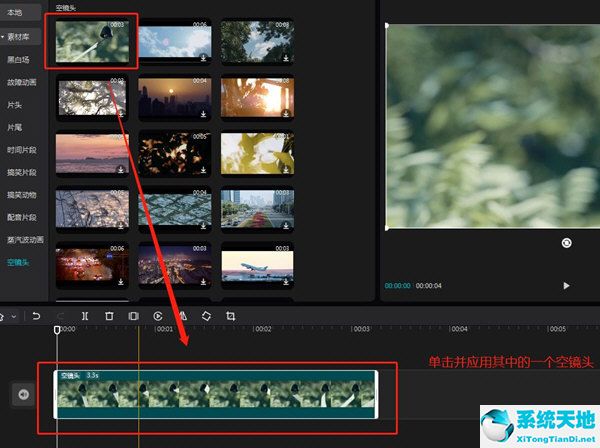Download the city sunset skyline clip
The image size is (600, 448).
(x=203, y=114)
